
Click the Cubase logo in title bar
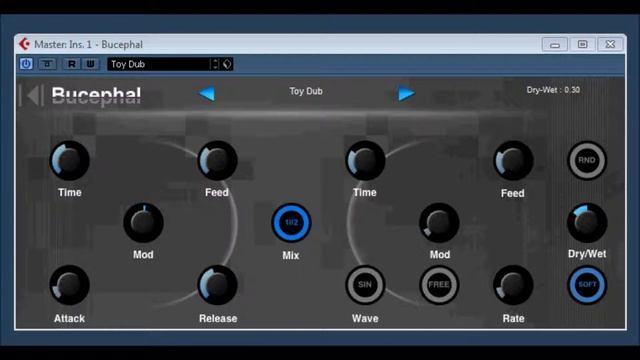click(24, 44)
